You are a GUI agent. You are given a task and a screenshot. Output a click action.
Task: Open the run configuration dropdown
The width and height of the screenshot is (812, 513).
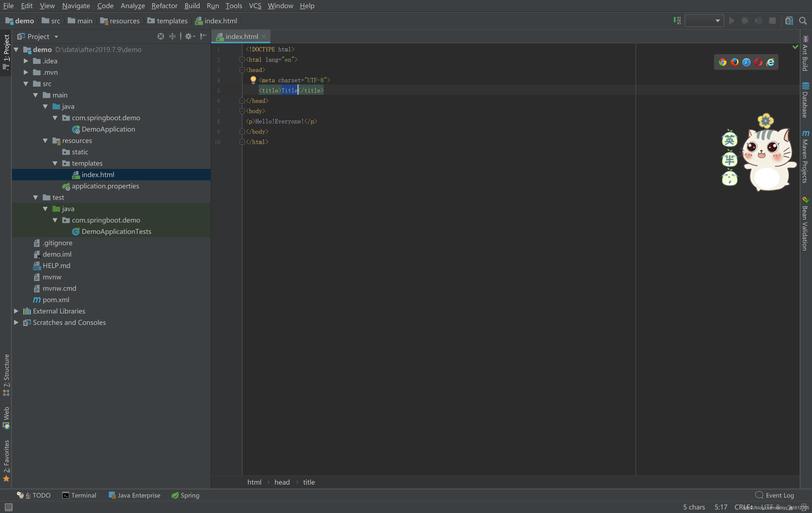pyautogui.click(x=704, y=21)
